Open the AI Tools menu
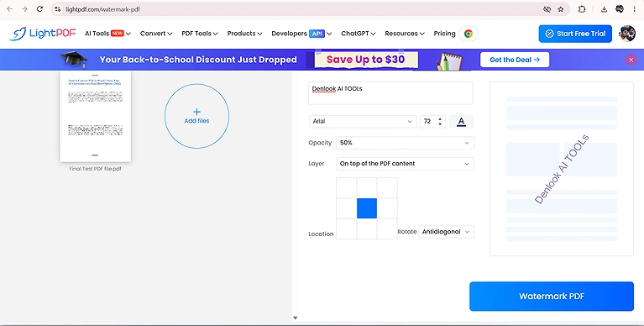Image resolution: width=644 pixels, height=326 pixels. coord(107,34)
